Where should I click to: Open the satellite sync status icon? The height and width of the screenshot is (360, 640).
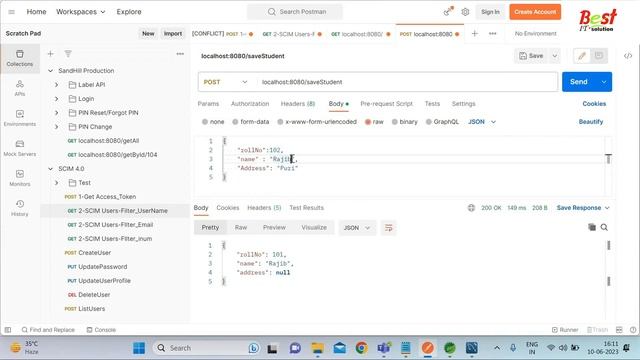click(448, 11)
